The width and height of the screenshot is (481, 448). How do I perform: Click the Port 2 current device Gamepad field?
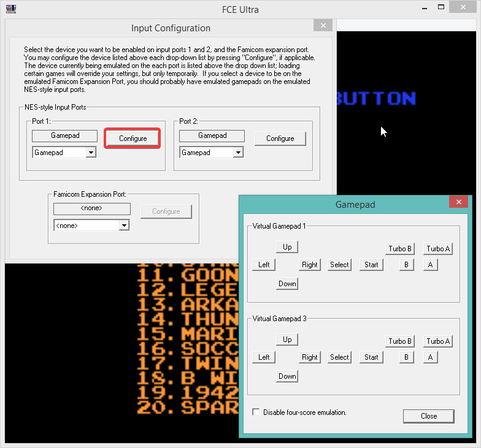(212, 136)
